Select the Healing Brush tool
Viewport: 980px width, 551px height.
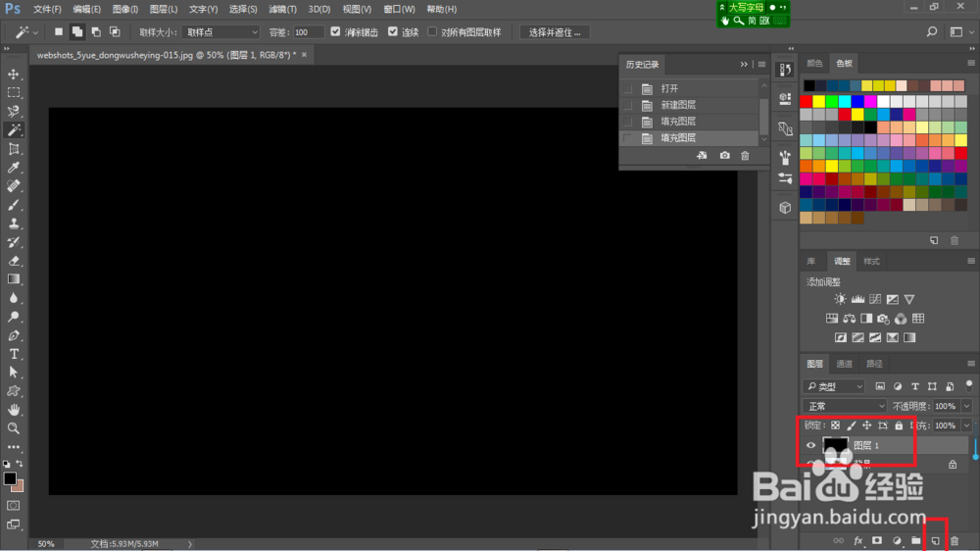[x=13, y=185]
